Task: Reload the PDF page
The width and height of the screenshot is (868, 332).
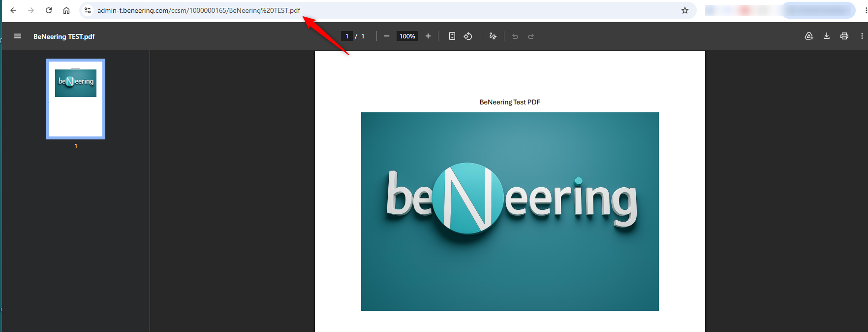Action: 49,10
